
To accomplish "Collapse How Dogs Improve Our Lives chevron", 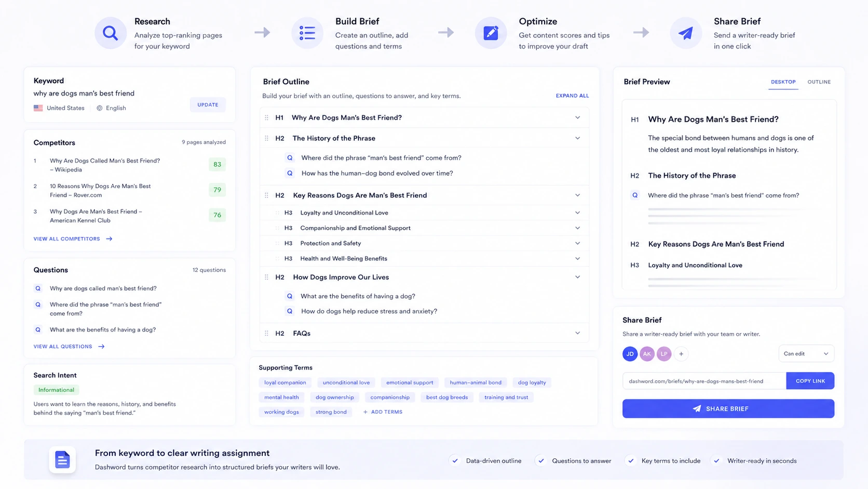I will click(x=577, y=277).
